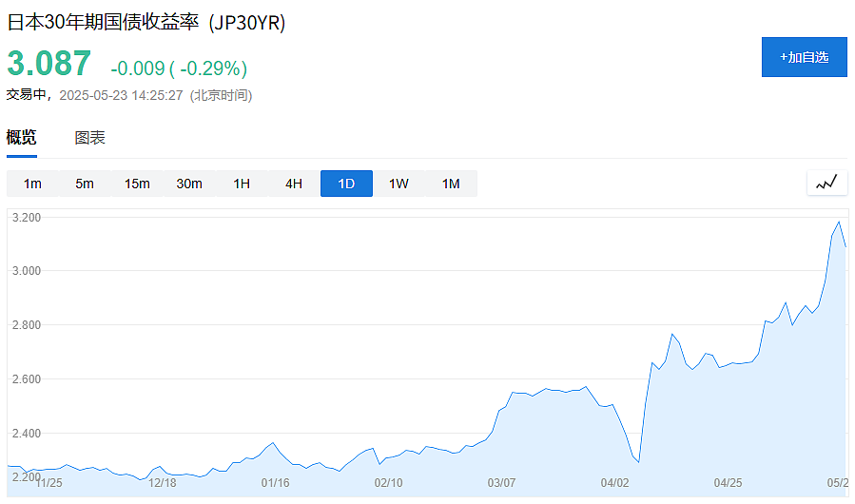
Task: Set chart interval to 1H
Action: [242, 184]
